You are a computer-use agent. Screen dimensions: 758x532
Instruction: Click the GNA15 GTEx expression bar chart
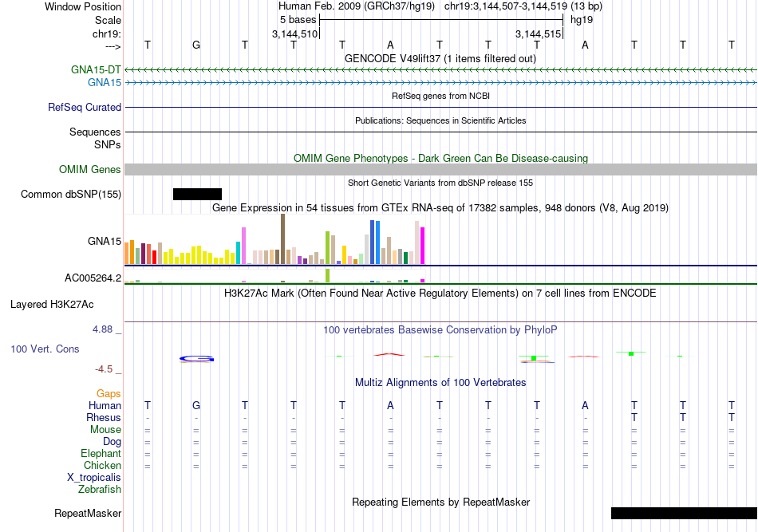coord(274,239)
